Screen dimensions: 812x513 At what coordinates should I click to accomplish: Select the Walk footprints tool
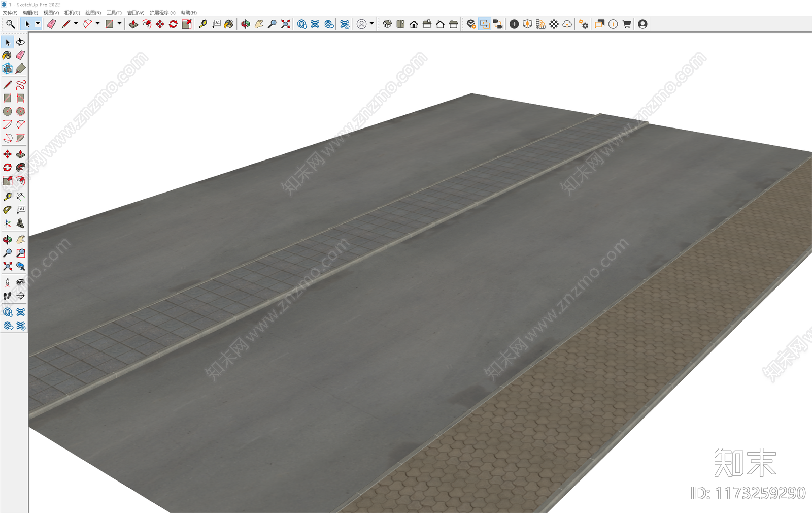point(7,295)
